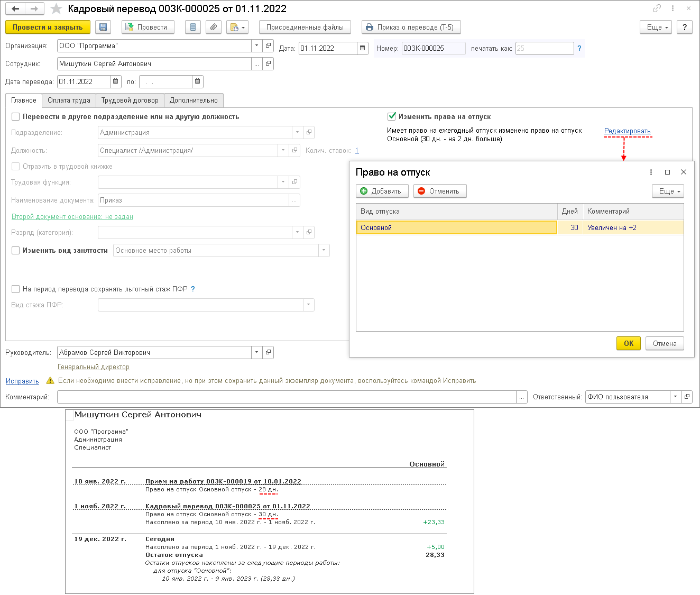Expand the Должность dropdown
This screenshot has width=700, height=595.
point(283,150)
